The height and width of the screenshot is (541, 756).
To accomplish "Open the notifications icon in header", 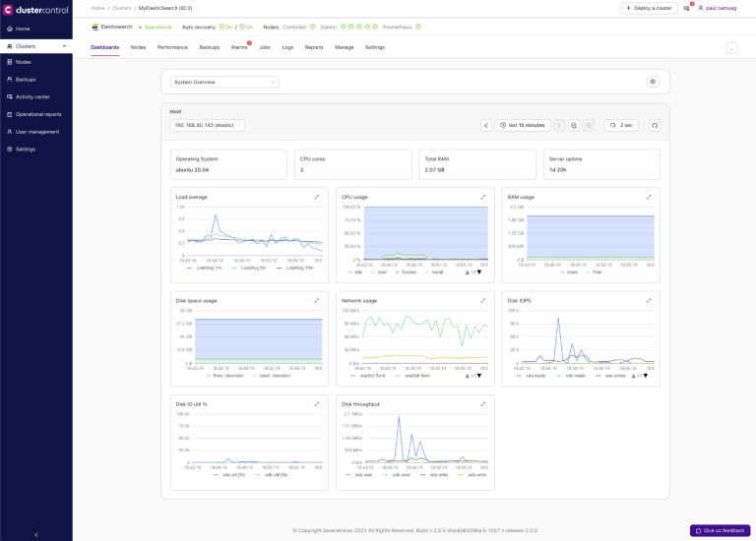I will [x=686, y=8].
